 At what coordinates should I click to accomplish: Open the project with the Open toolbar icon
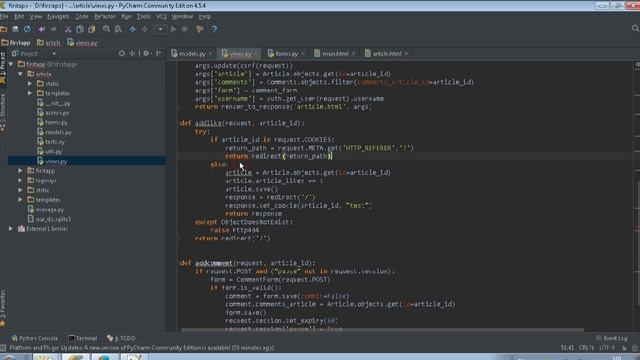[4, 29]
